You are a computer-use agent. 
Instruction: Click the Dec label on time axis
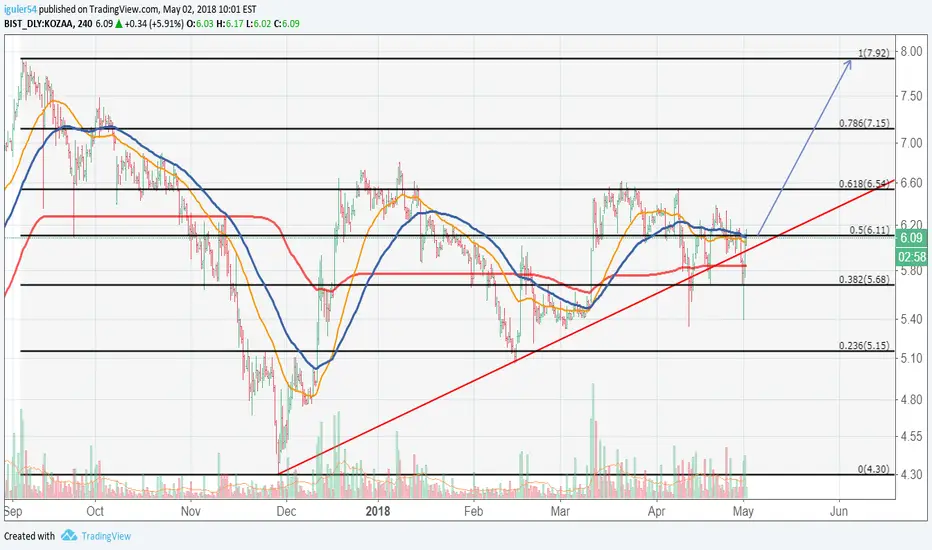tap(286, 511)
